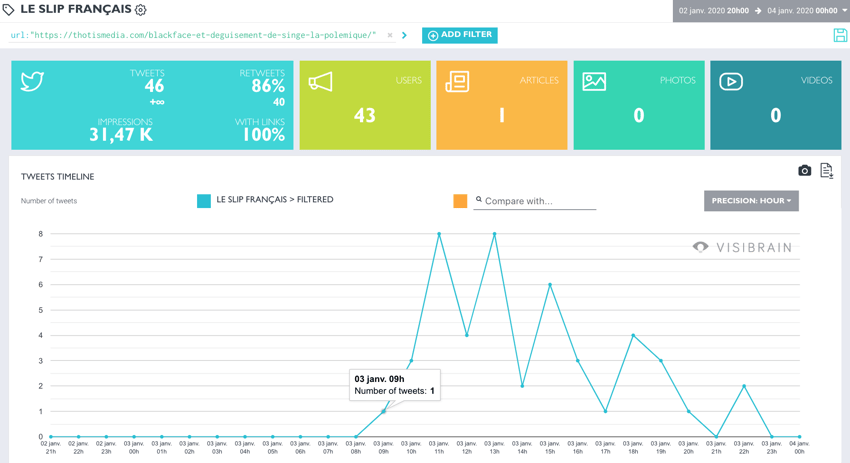This screenshot has width=850, height=463.
Task: Click the end date 04 janv. 2020 00h00
Action: (x=802, y=11)
